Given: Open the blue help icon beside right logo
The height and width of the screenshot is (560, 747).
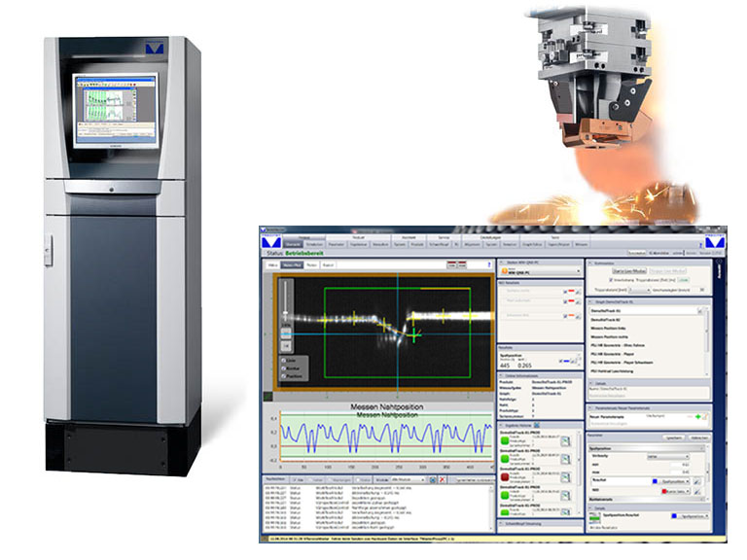Looking at the screenshot, I should click(x=700, y=245).
